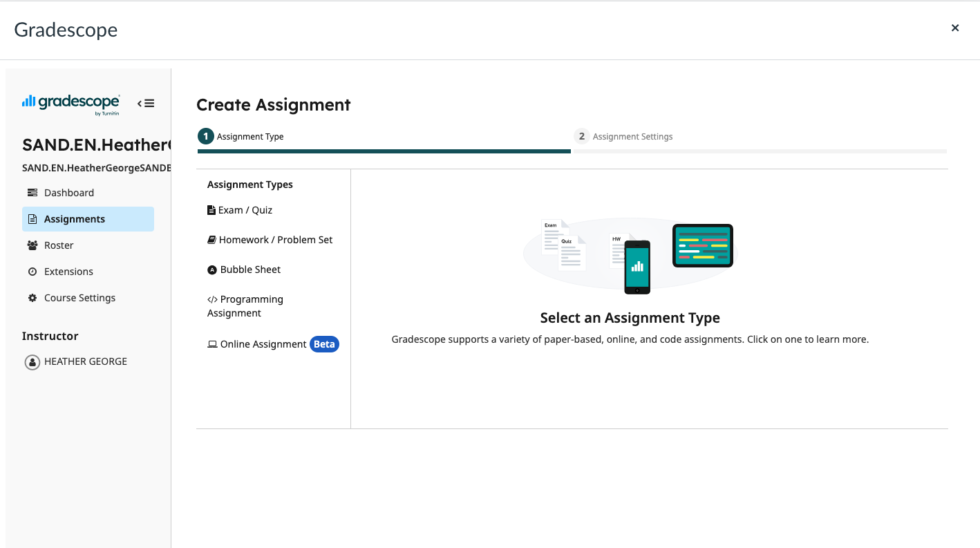This screenshot has height=548, width=980.
Task: Click the Gradescope logo in sidebar
Action: tap(70, 104)
